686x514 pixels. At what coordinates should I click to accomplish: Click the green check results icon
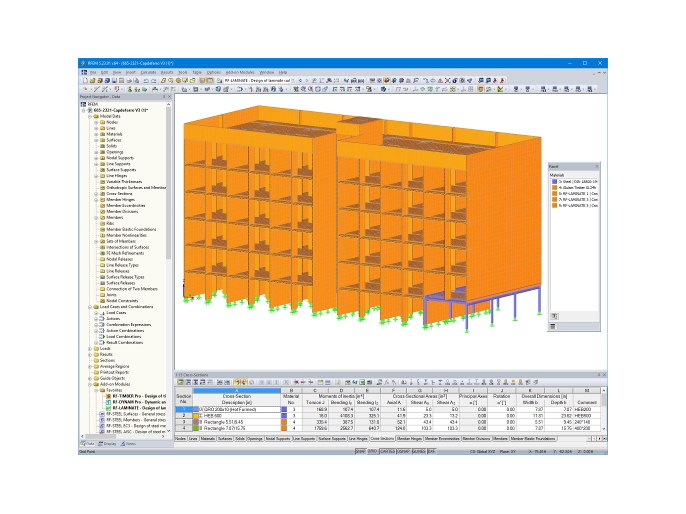(500, 89)
